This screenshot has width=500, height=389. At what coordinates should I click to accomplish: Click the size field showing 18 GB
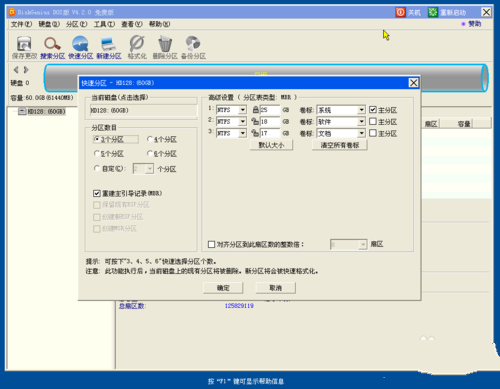(x=270, y=121)
